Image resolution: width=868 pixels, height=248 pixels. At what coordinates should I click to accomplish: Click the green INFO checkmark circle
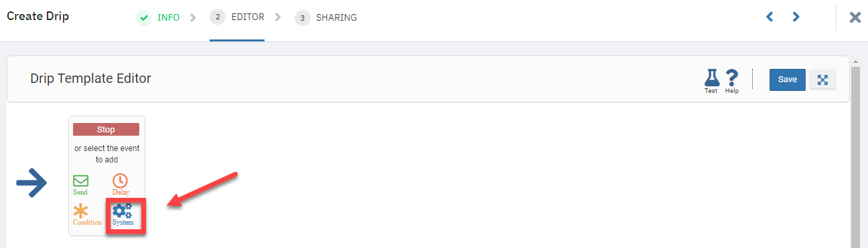point(144,17)
